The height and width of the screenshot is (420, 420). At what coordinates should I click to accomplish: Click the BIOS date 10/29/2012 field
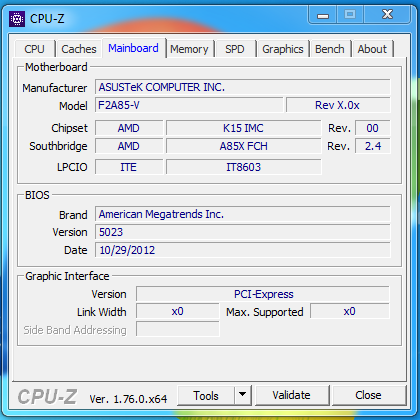coord(243,250)
